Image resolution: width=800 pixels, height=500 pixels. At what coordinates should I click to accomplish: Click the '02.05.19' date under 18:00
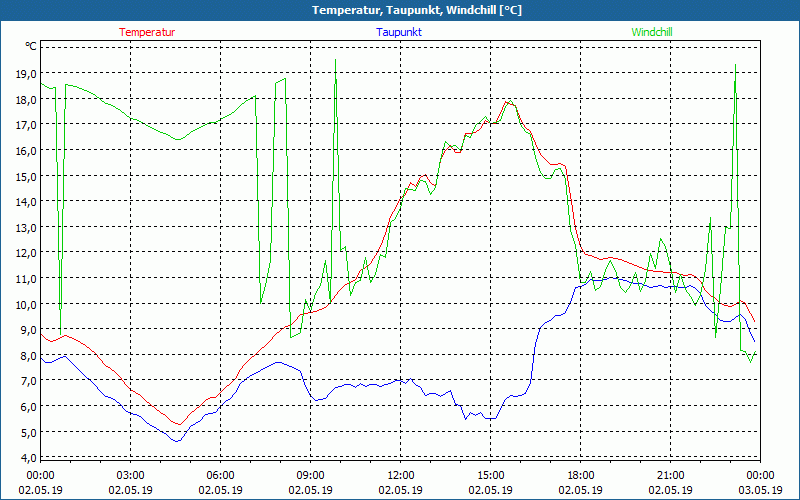click(x=581, y=490)
